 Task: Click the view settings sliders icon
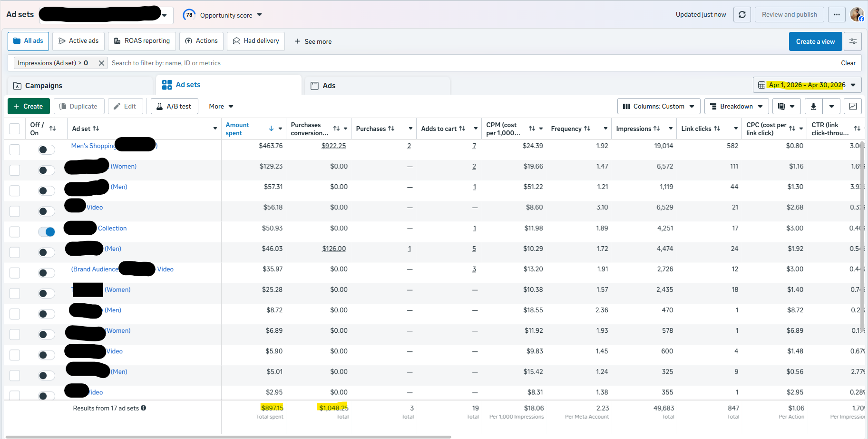(853, 41)
